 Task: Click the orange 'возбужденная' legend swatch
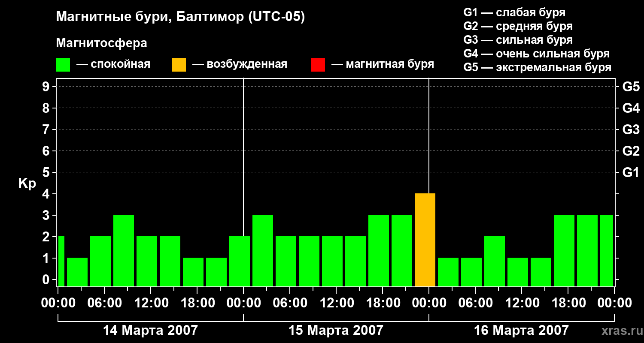tap(179, 65)
